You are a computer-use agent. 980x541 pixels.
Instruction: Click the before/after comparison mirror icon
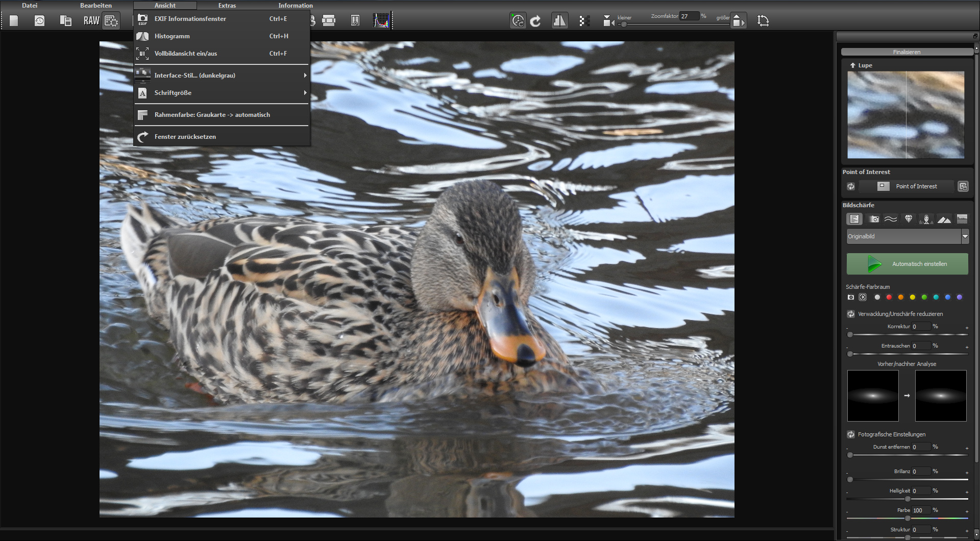559,21
